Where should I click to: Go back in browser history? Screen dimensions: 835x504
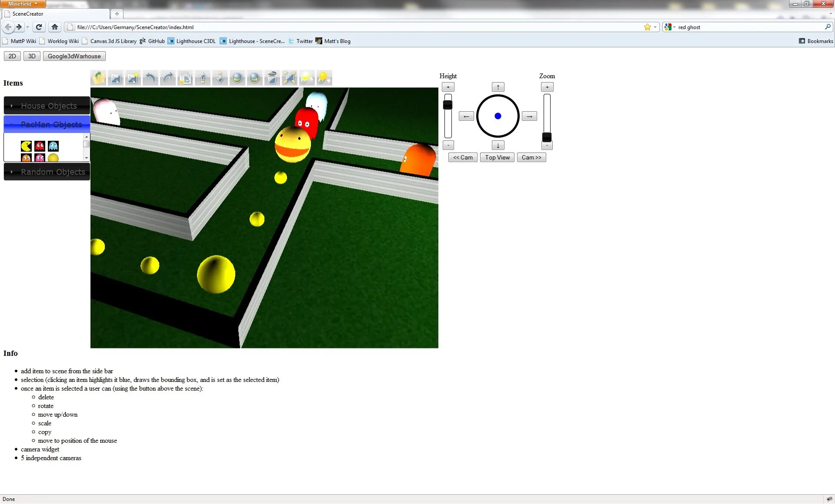point(8,27)
